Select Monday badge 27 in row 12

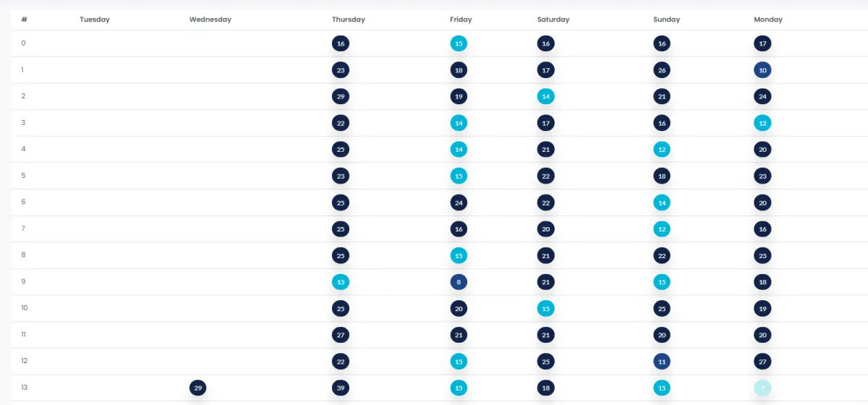point(762,362)
